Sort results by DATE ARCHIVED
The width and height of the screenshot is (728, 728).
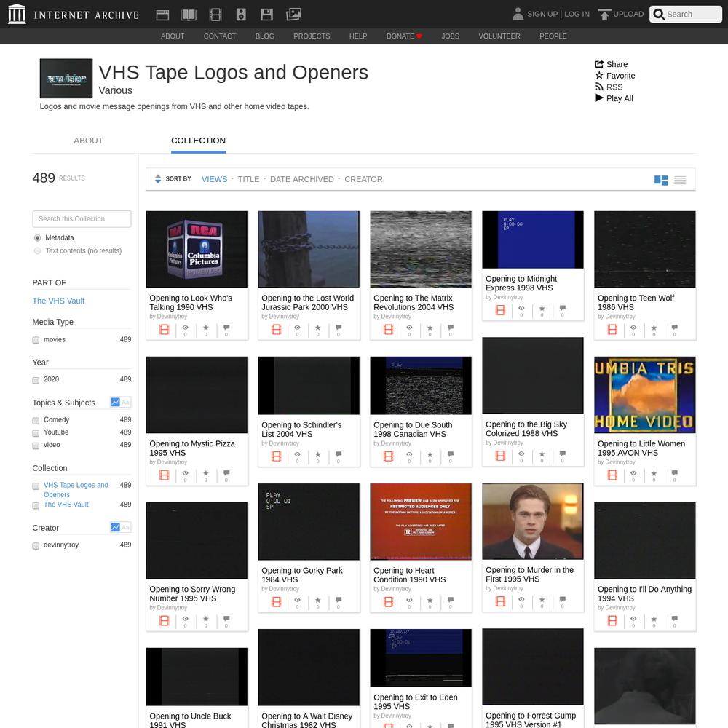[x=302, y=179]
